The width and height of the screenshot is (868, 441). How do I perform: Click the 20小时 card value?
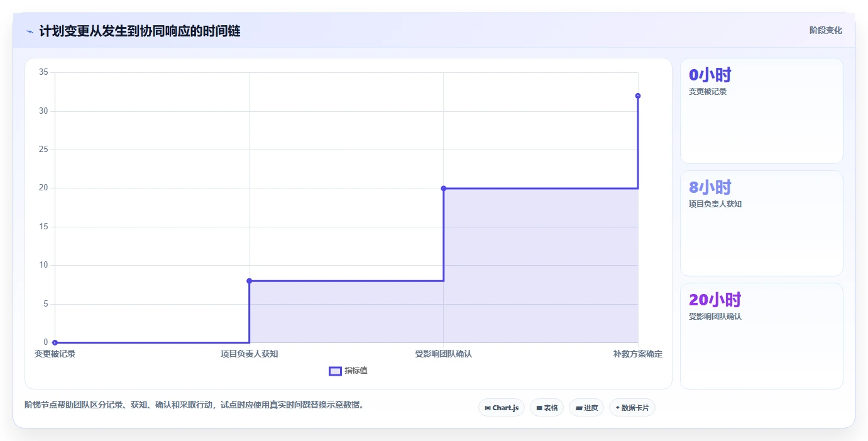coord(715,300)
